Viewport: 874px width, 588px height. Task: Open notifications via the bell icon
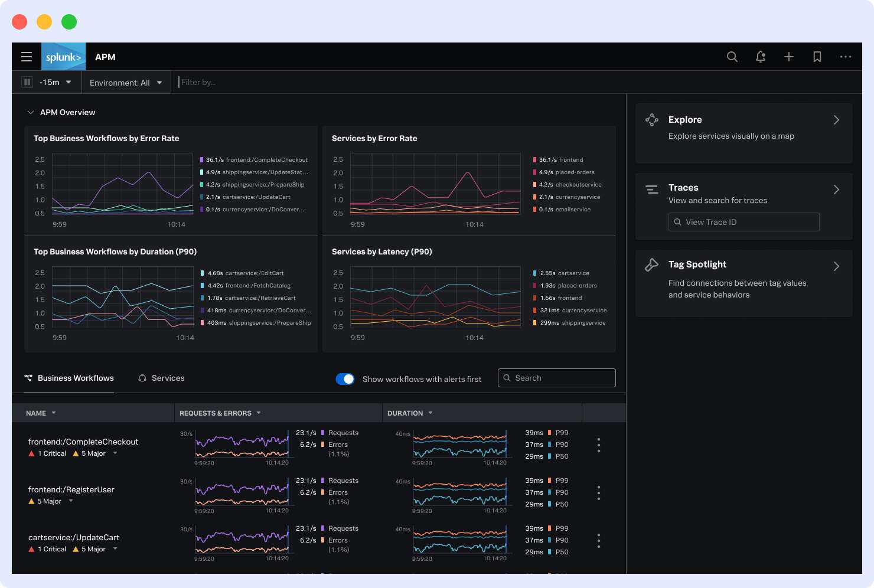(x=760, y=57)
